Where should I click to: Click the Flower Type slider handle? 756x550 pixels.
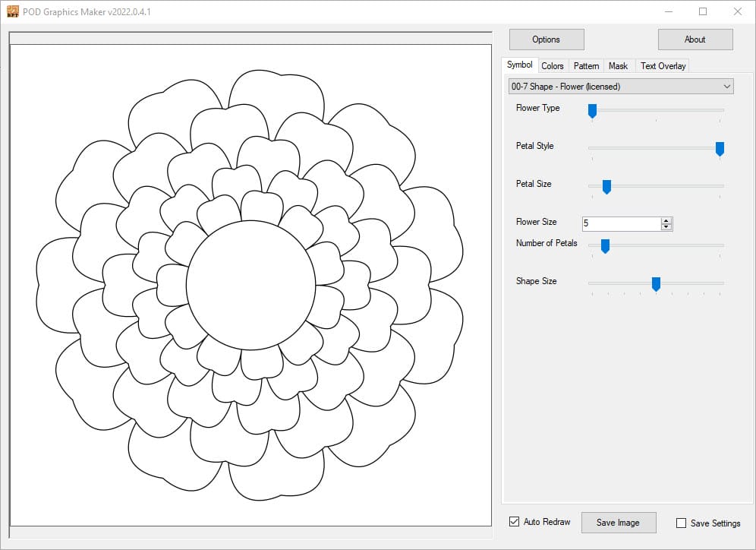point(592,111)
